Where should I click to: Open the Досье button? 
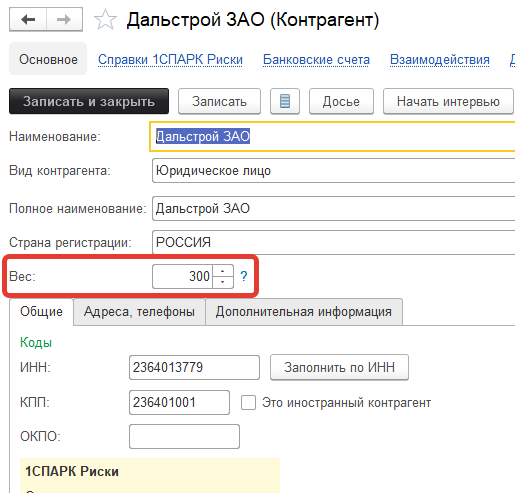pos(341,101)
